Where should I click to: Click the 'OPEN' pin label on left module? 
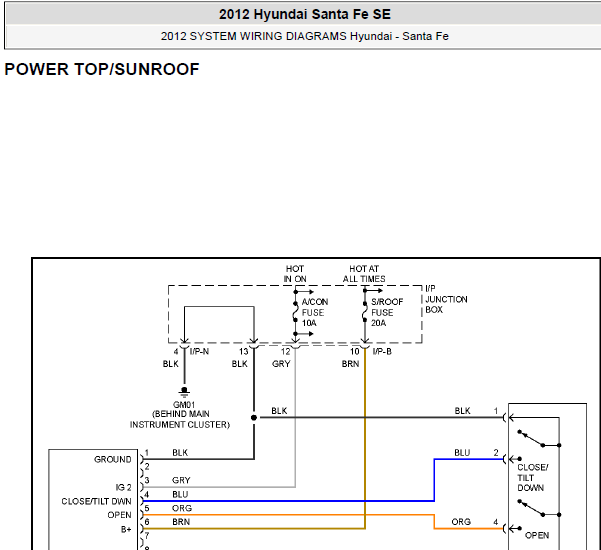(119, 515)
